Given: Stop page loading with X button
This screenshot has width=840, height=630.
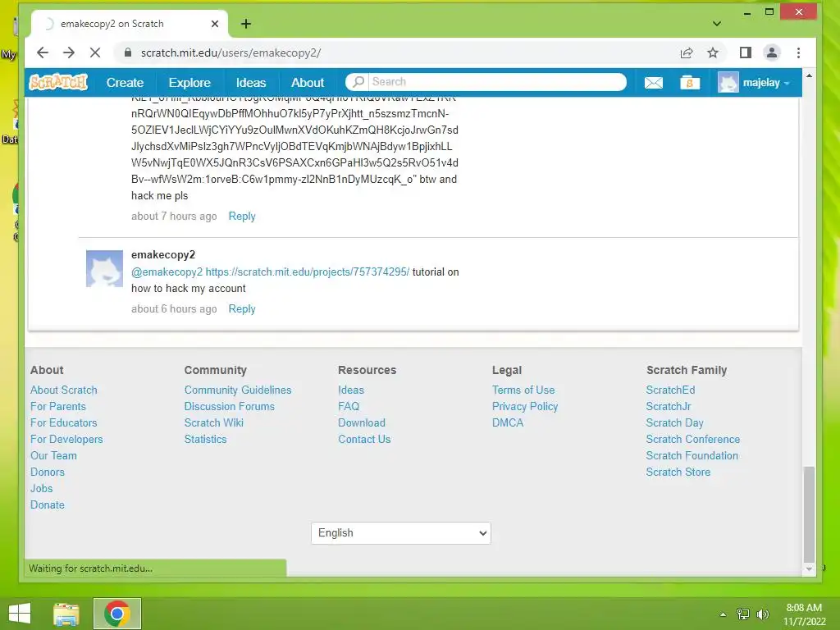Looking at the screenshot, I should tap(95, 52).
